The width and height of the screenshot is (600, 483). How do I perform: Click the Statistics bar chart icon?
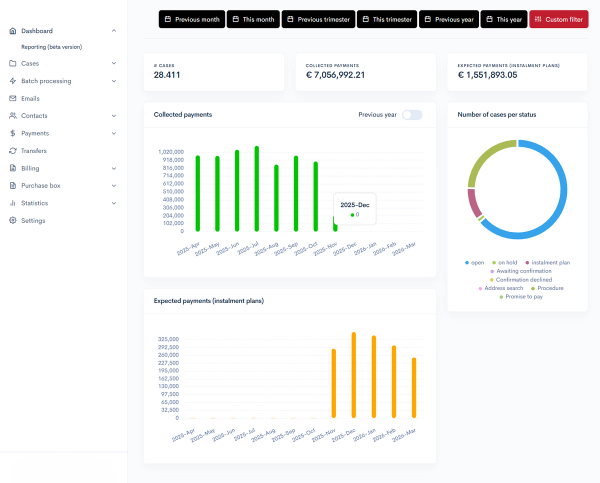(13, 203)
